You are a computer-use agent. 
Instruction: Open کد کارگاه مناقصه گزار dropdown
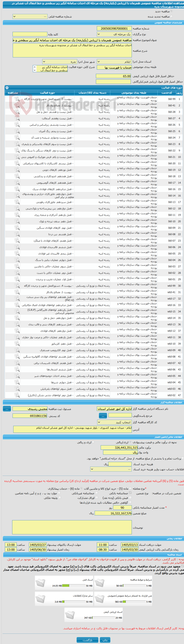point(114,422)
